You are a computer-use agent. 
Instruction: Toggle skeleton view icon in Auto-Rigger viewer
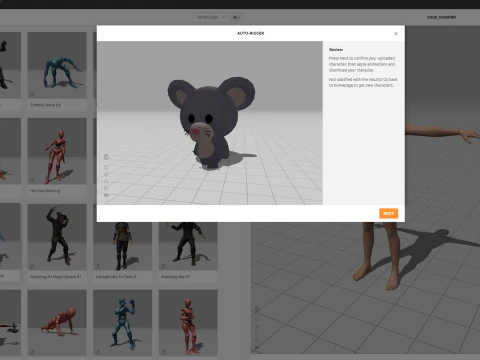point(106,157)
